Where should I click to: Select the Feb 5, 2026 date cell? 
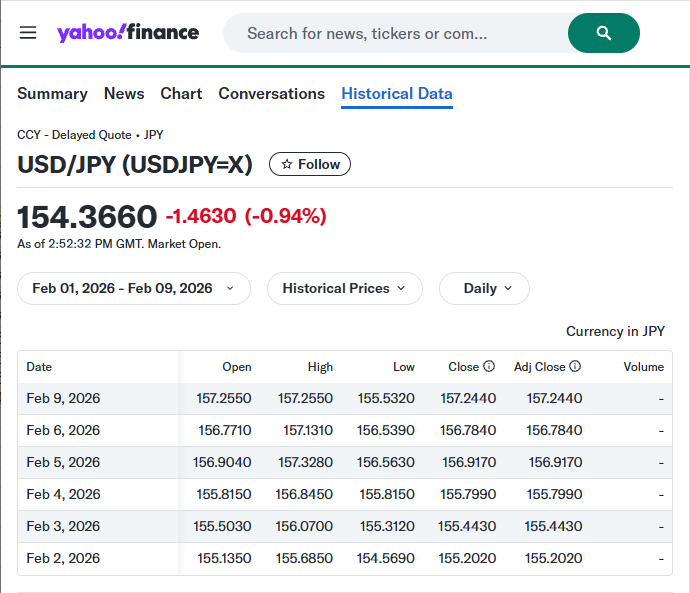(63, 462)
